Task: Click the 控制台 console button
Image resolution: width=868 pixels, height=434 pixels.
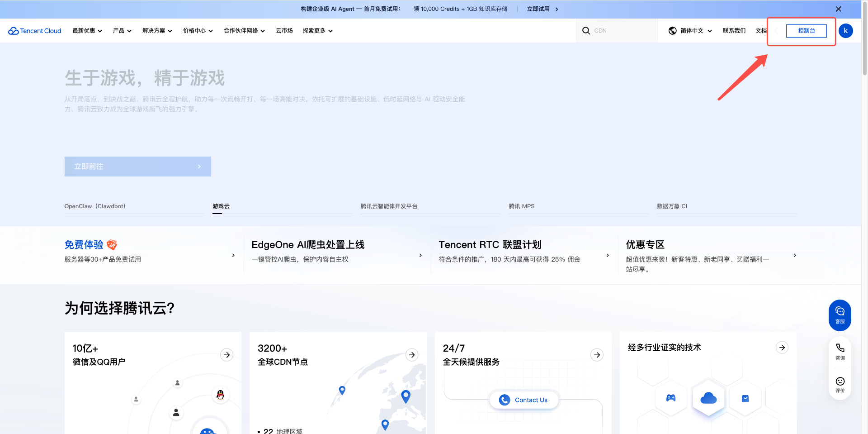Action: click(806, 31)
